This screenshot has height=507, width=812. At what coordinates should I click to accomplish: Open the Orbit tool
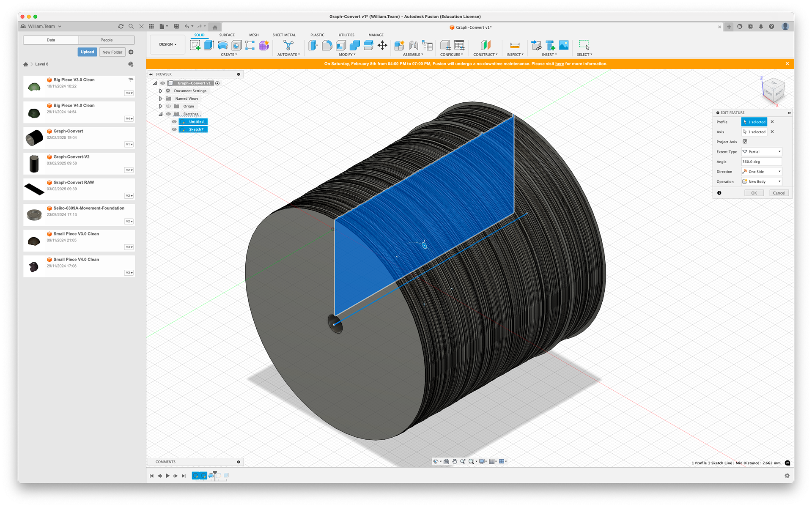pos(436,461)
